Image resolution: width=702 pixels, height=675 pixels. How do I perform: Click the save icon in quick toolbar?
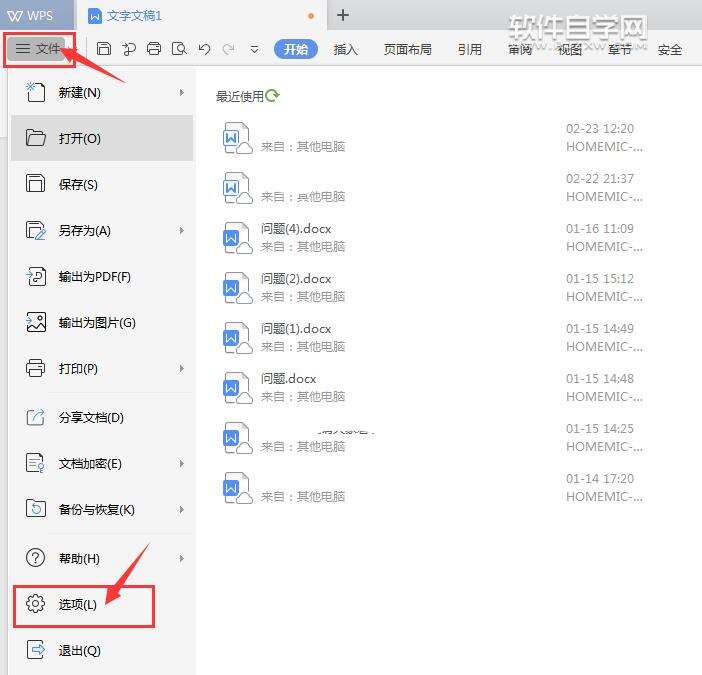pyautogui.click(x=104, y=48)
